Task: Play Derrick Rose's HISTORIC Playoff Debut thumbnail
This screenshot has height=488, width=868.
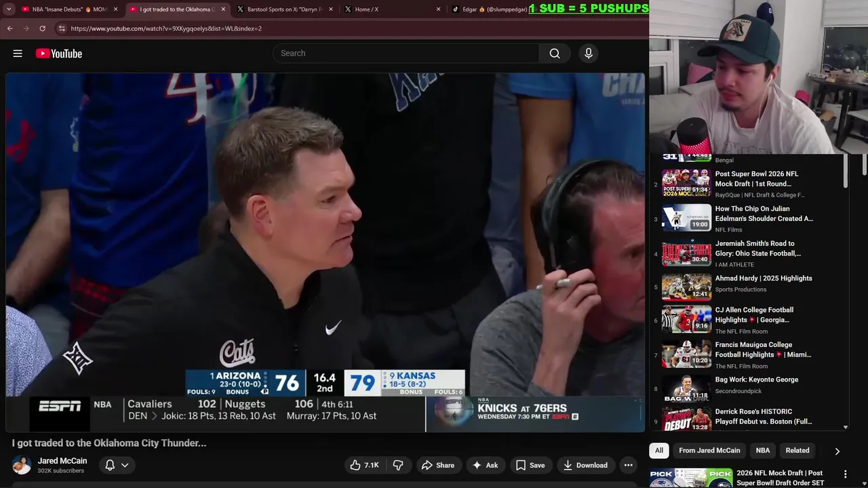Action: click(x=687, y=420)
